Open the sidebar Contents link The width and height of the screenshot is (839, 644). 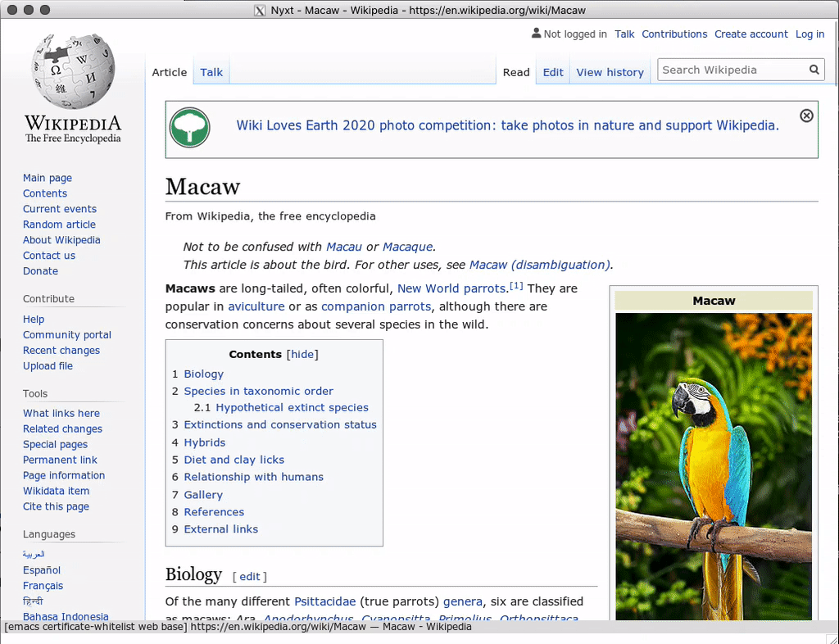coord(45,193)
